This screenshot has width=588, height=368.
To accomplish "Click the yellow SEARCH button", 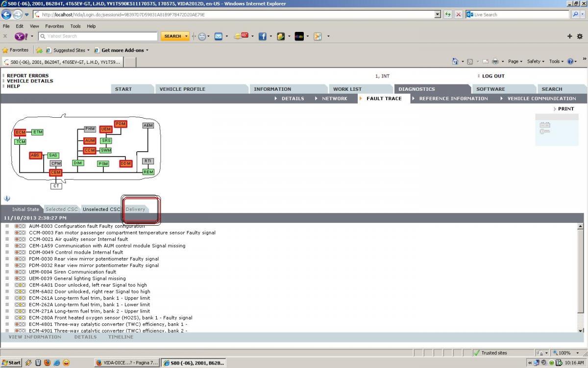I will [172, 36].
